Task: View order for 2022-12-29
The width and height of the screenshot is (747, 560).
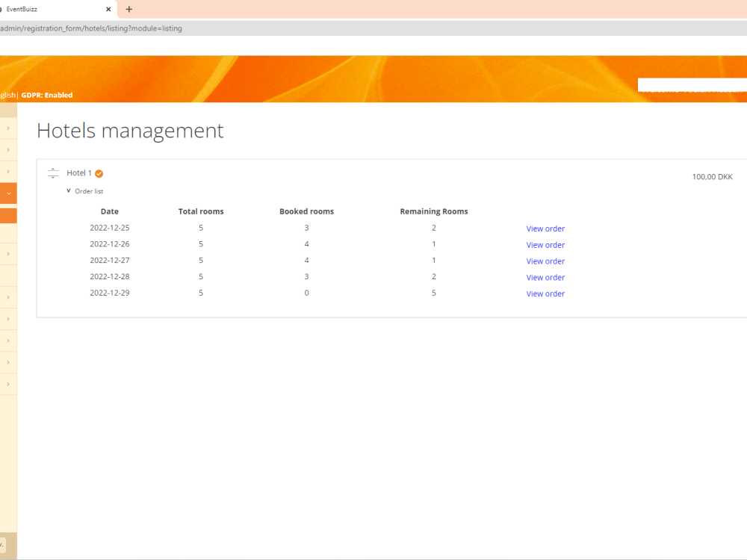Action: click(x=545, y=293)
